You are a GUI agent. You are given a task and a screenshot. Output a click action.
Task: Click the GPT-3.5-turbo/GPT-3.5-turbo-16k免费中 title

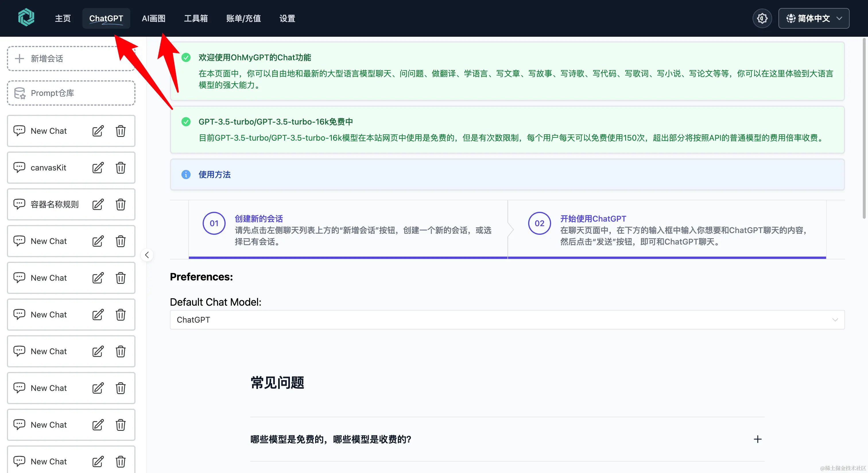coord(276,122)
